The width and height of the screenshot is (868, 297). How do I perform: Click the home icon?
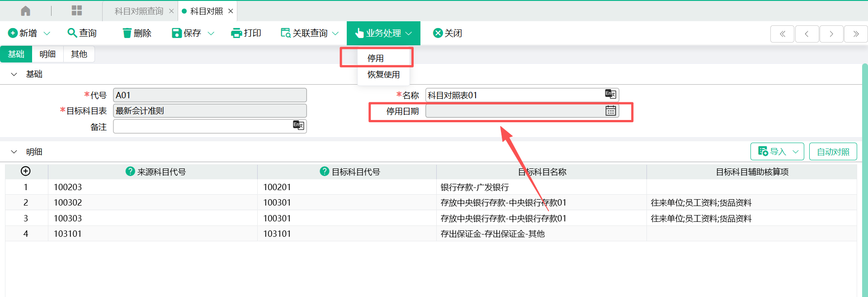coord(26,11)
